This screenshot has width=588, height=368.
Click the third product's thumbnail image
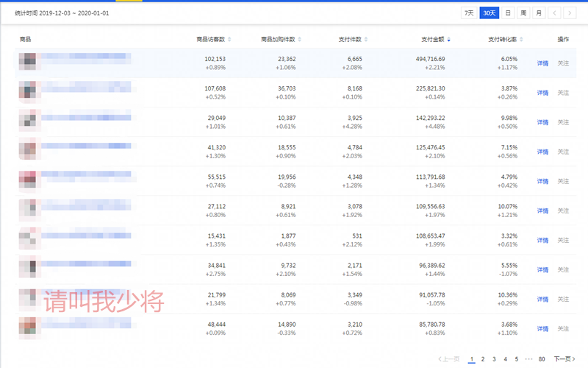click(28, 121)
